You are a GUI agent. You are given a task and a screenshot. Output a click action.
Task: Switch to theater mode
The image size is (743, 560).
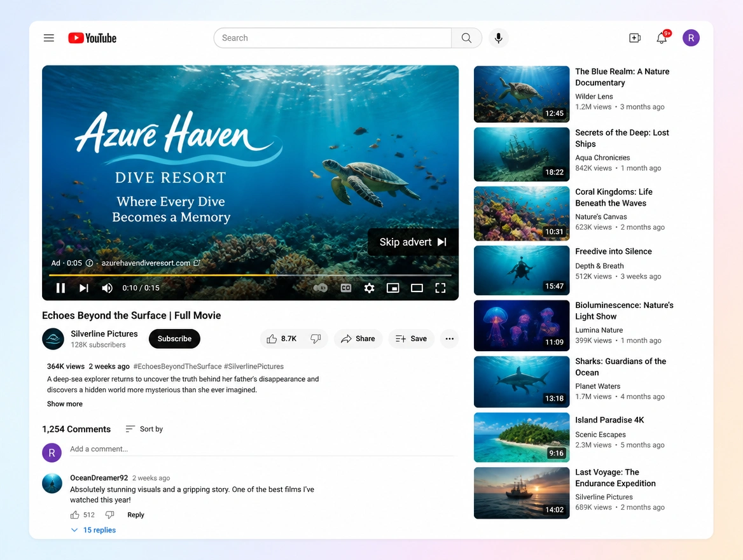click(x=417, y=288)
